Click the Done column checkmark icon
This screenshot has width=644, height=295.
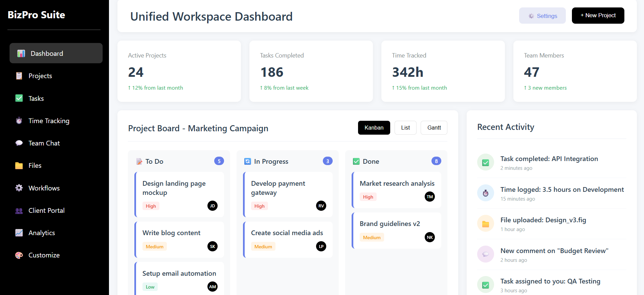click(356, 161)
